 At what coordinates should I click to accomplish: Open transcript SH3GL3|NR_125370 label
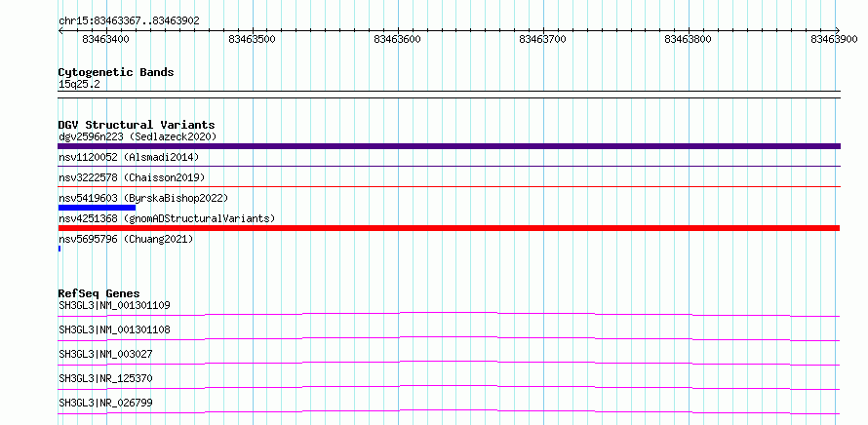(105, 378)
